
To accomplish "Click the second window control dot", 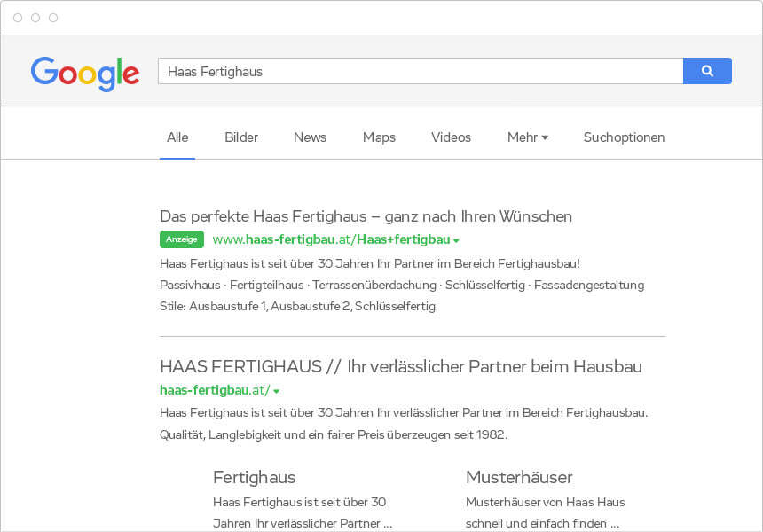I will [35, 18].
